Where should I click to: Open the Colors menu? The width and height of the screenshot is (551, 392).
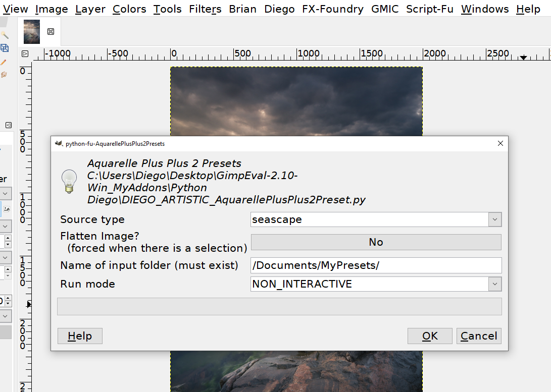[x=129, y=9]
